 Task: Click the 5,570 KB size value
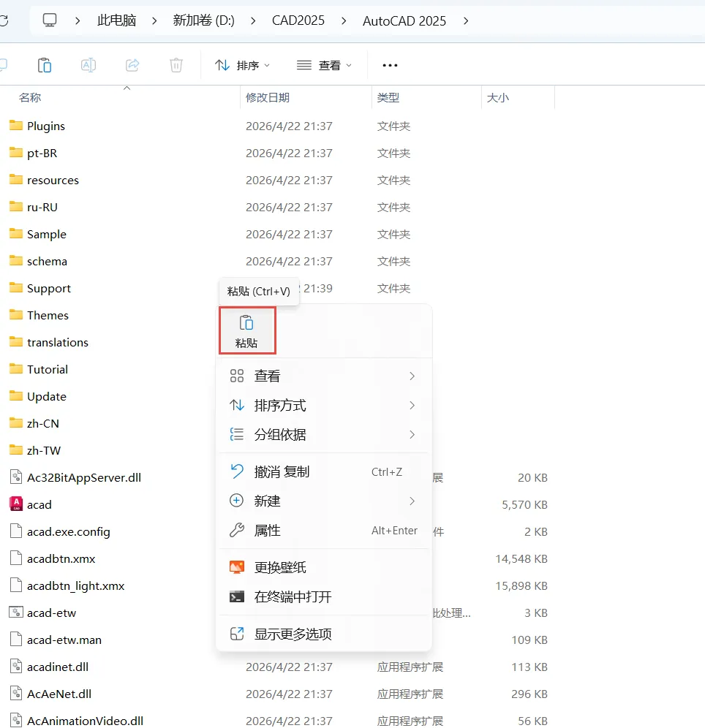click(524, 504)
